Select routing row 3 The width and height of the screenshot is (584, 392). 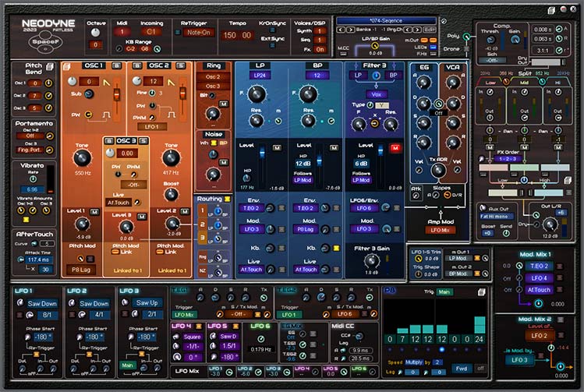click(202, 238)
